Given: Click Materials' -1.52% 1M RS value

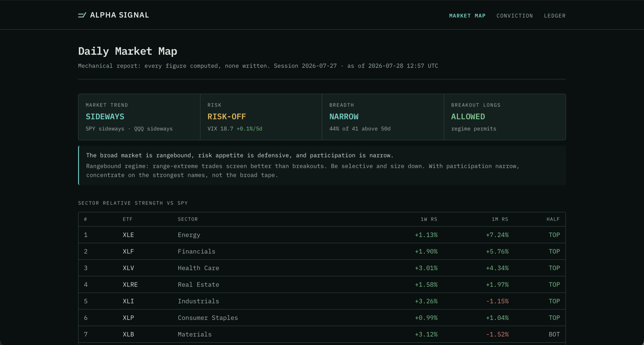Looking at the screenshot, I should pos(497,334).
